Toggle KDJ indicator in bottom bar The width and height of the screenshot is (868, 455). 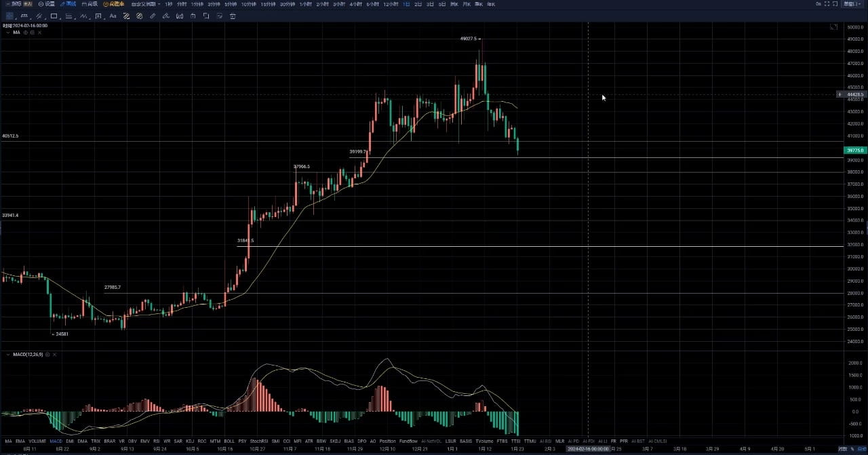click(189, 441)
